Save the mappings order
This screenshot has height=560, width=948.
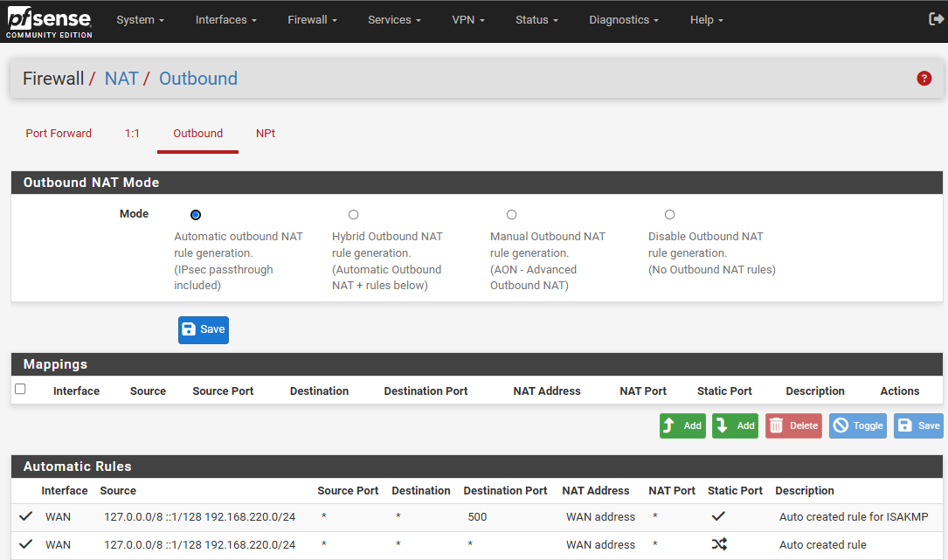[x=918, y=425]
